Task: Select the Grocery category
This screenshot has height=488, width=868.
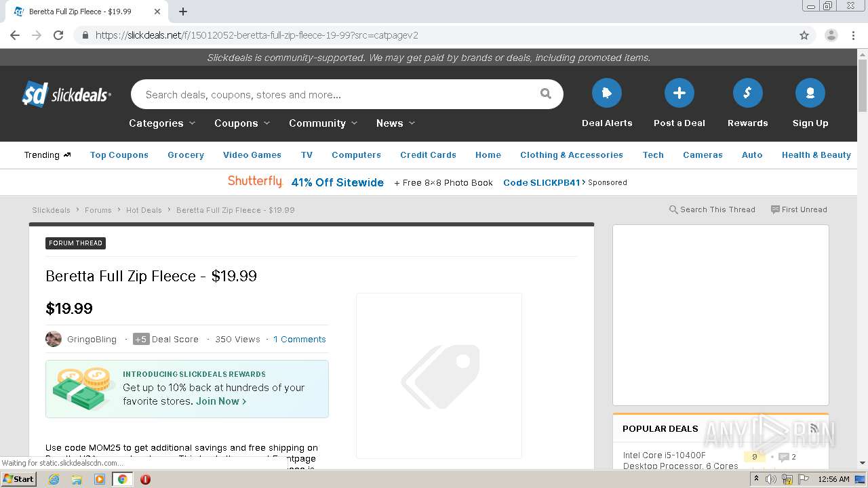Action: coord(186,155)
